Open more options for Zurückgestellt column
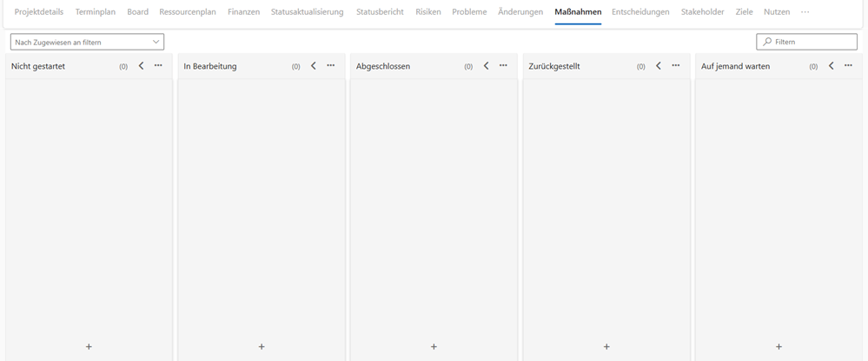This screenshot has width=868, height=361. click(676, 65)
